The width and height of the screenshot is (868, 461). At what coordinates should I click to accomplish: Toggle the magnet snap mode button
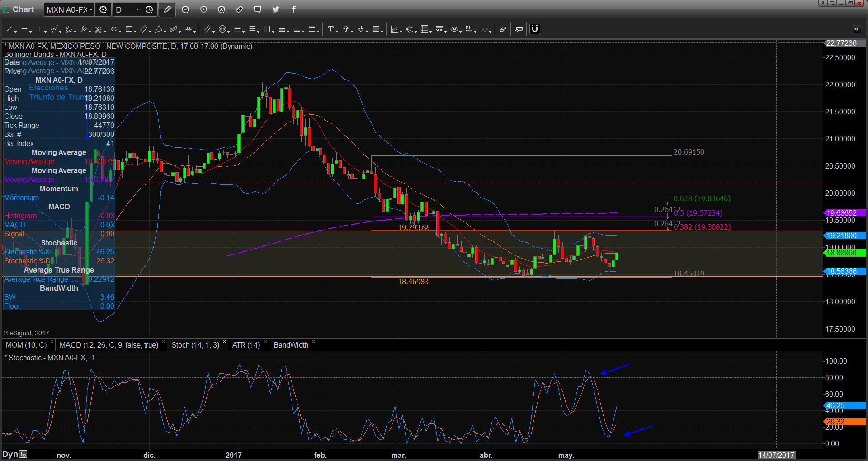[x=535, y=29]
